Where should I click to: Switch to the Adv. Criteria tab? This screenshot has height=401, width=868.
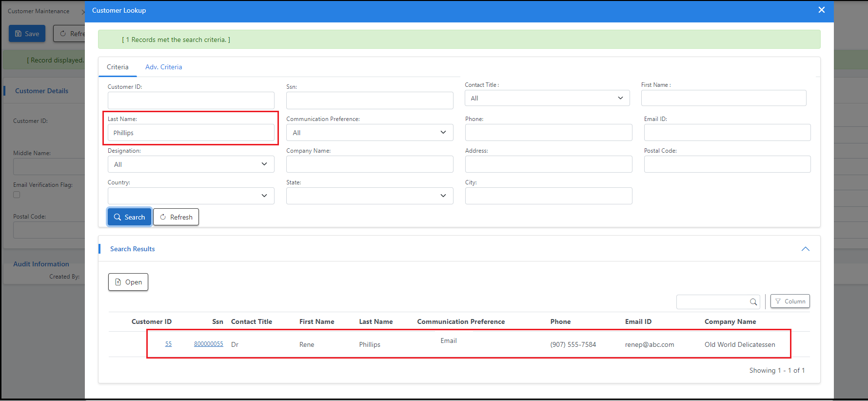pyautogui.click(x=163, y=67)
